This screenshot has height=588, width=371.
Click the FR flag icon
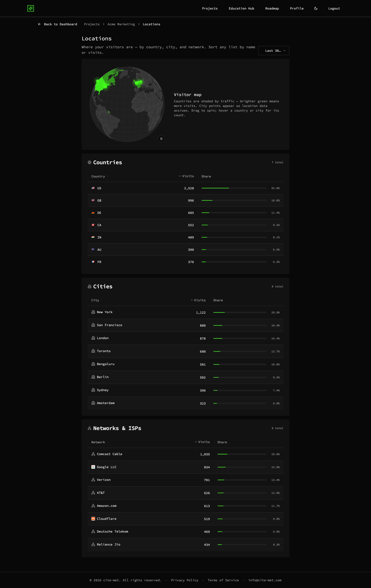coord(93,262)
